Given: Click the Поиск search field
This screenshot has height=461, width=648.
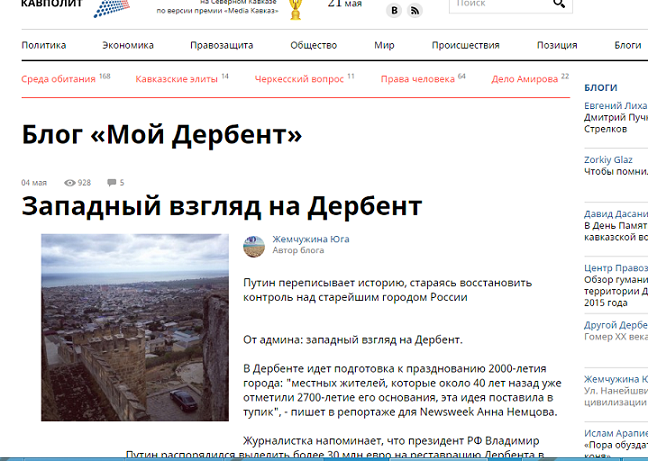Looking at the screenshot, I should (500, 5).
